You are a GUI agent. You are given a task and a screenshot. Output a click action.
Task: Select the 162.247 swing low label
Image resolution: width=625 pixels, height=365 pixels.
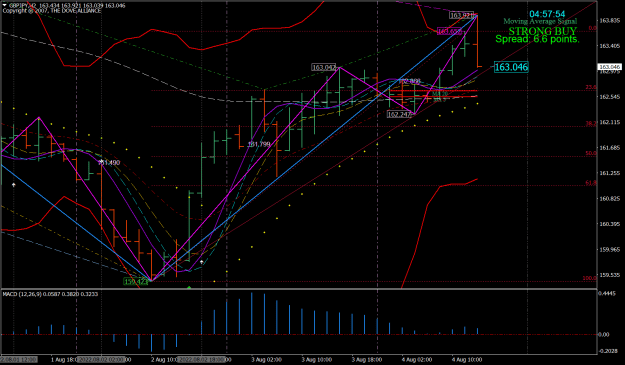399,114
